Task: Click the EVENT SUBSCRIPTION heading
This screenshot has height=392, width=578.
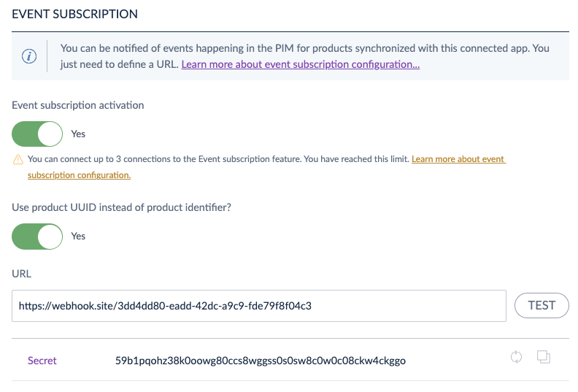Action: pyautogui.click(x=75, y=14)
